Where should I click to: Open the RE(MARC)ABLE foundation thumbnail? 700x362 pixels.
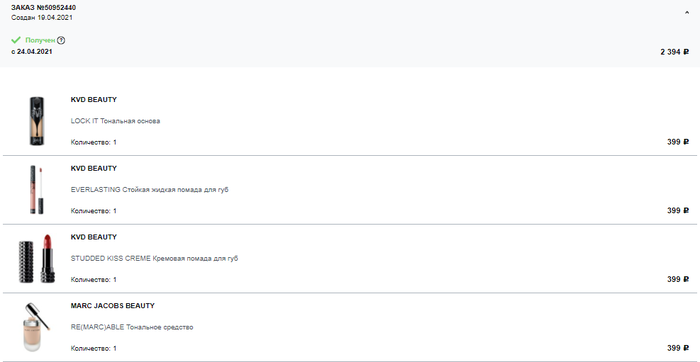[x=37, y=327]
